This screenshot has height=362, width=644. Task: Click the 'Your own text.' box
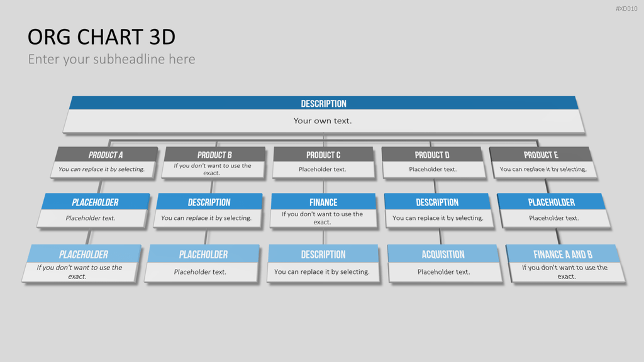(324, 121)
